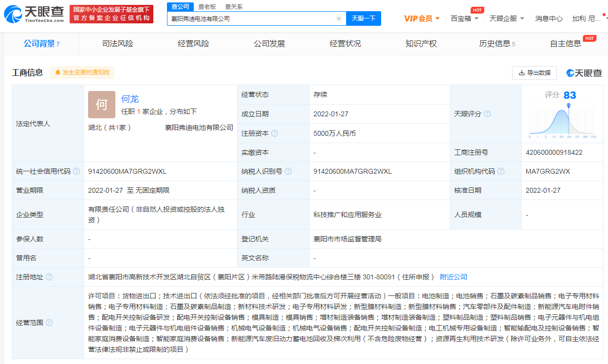This screenshot has height=364, width=608.
Task: Open legal representative 何龙 profile link
Action: point(130,99)
